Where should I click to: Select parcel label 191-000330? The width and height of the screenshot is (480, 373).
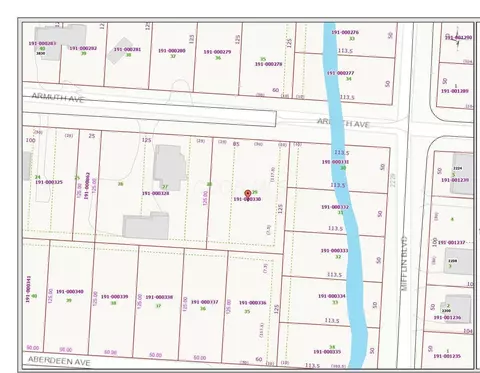[247, 199]
